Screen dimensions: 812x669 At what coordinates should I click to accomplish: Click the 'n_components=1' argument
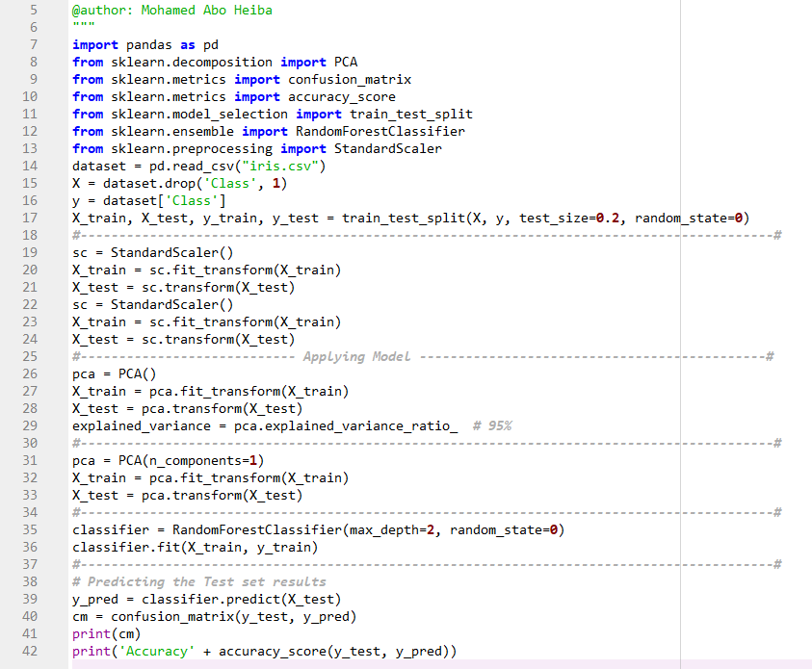(x=203, y=460)
